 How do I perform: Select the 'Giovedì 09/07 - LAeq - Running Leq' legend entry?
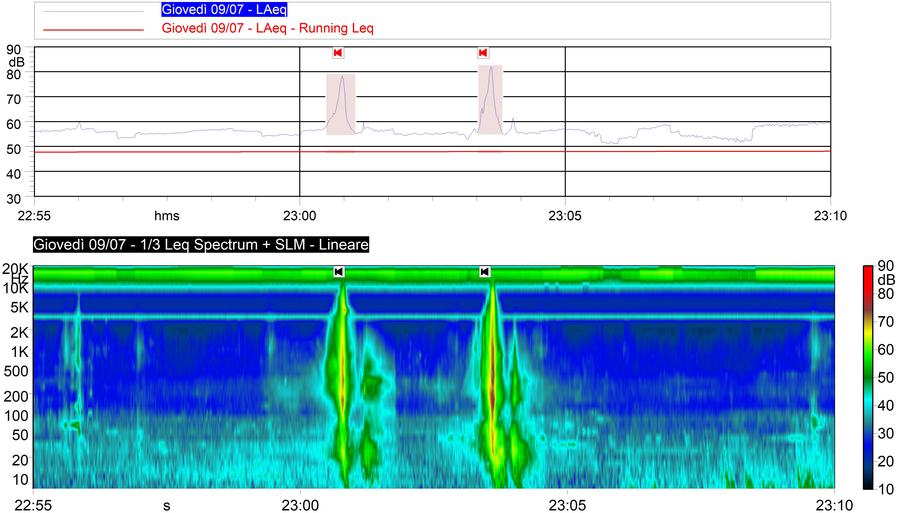(x=267, y=28)
